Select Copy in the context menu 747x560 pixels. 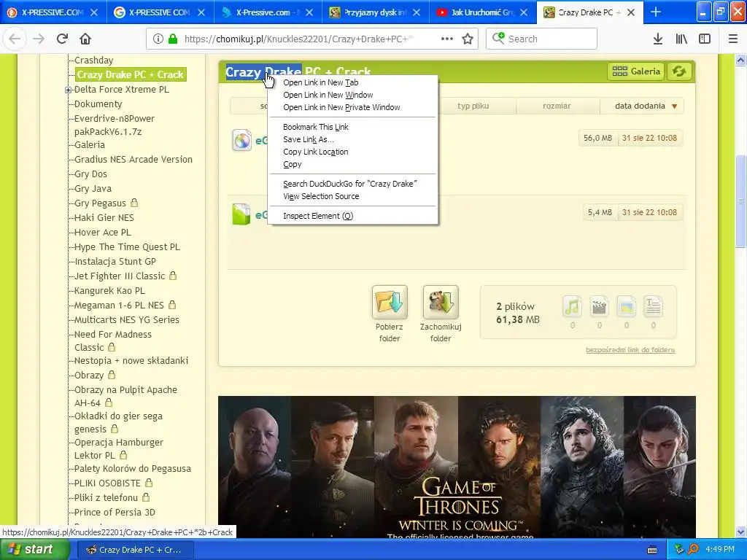353,164
